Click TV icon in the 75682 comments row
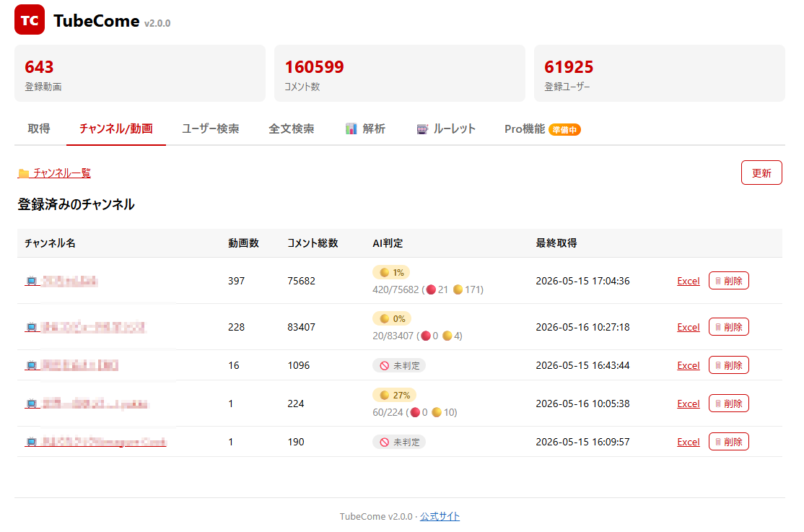This screenshot has height=532, width=804. point(32,281)
